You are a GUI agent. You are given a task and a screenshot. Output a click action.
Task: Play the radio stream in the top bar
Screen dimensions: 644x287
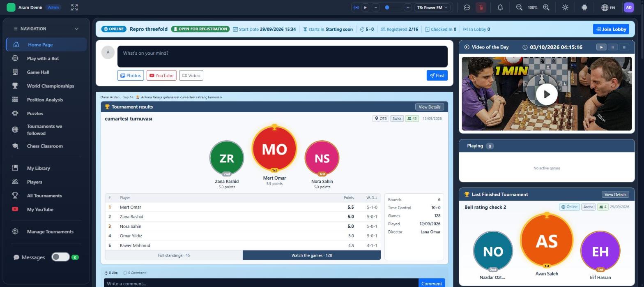(365, 7)
